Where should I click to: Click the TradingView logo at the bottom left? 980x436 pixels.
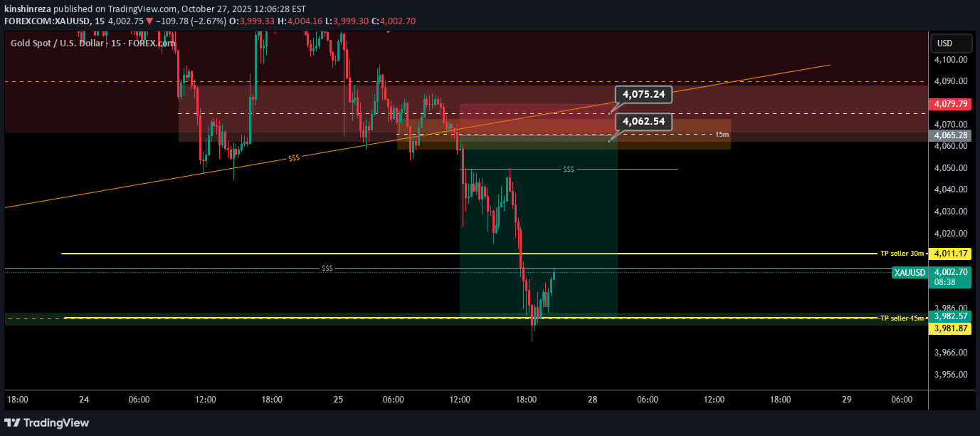point(48,422)
